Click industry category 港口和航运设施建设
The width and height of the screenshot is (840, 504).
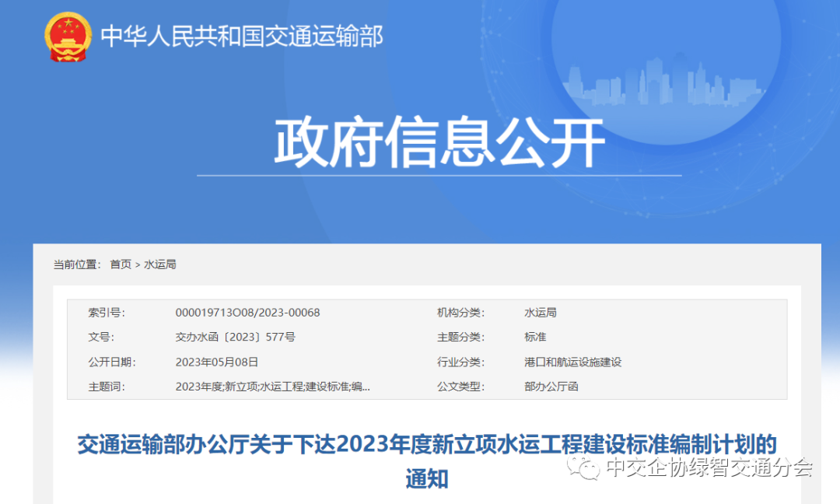[572, 362]
